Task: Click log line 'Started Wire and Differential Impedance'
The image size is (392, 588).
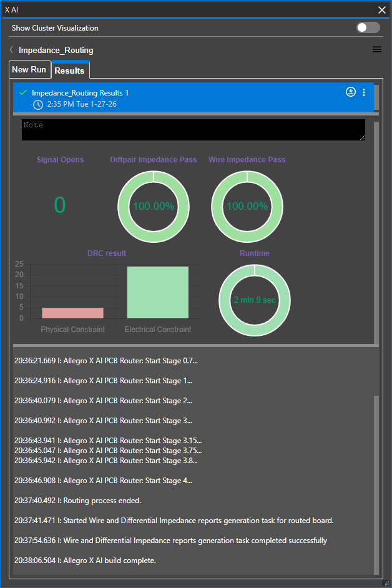Action: click(174, 521)
